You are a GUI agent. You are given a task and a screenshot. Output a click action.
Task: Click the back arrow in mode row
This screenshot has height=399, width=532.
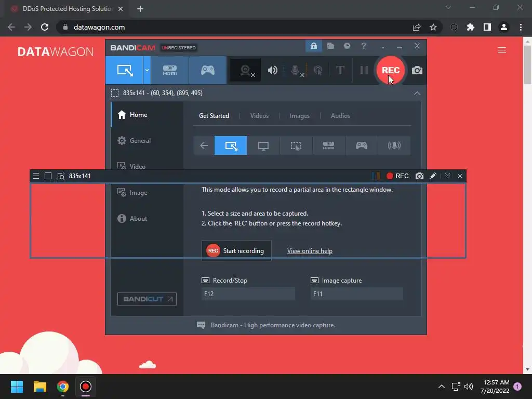click(x=204, y=145)
